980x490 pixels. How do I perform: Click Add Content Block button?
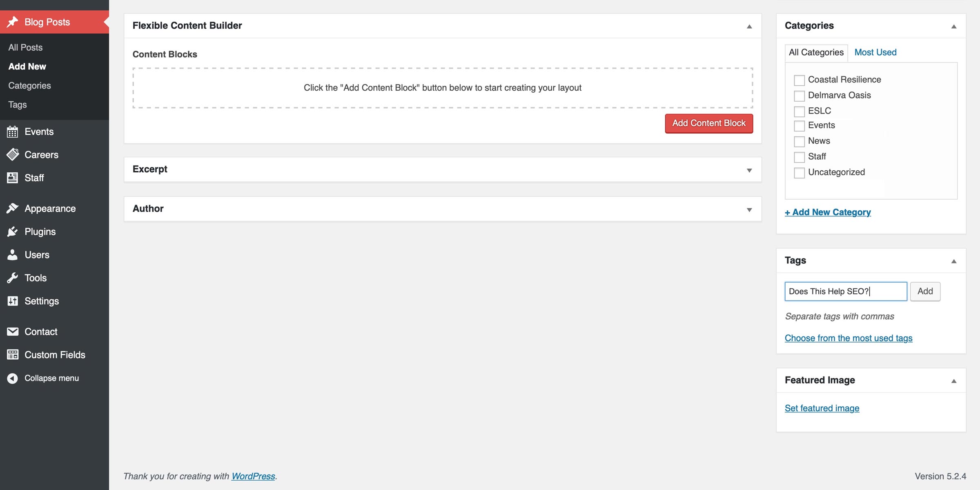point(709,123)
